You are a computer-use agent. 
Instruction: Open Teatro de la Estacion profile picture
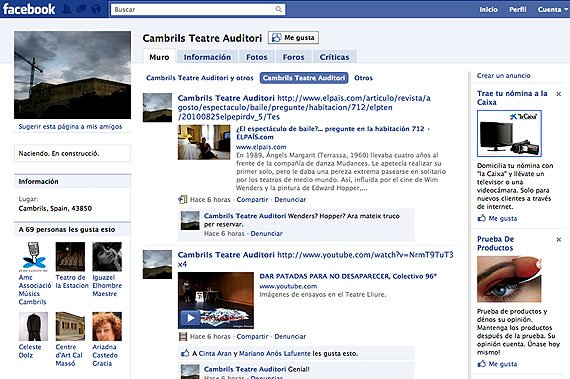coord(70,257)
